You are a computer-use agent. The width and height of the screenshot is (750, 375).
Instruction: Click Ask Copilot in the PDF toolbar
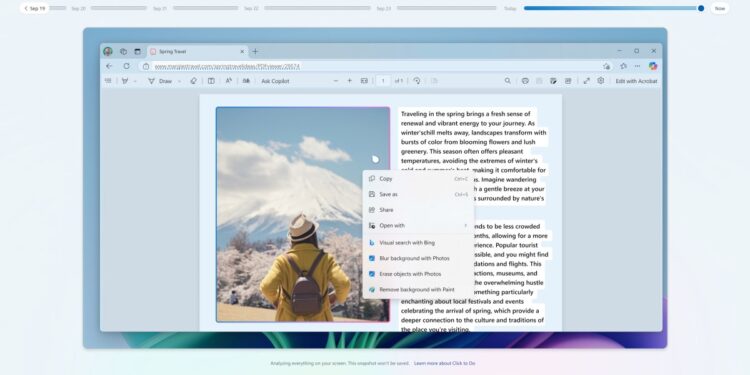point(276,81)
